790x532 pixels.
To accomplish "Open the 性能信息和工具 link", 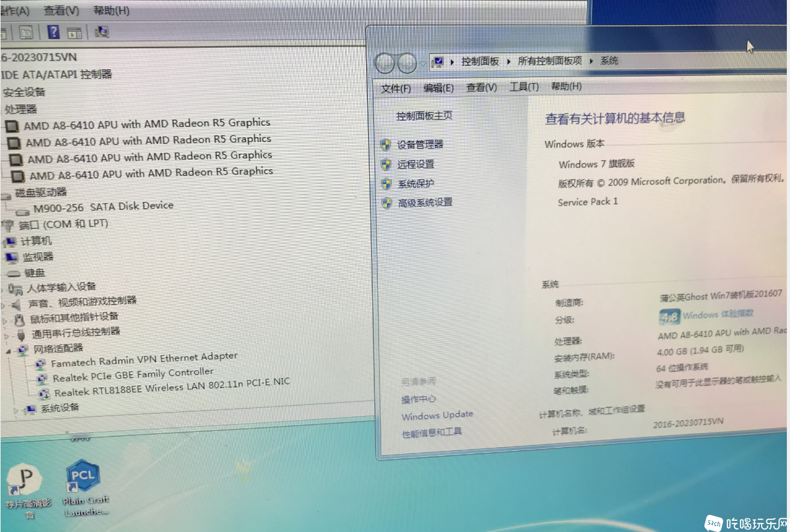I will click(x=432, y=432).
